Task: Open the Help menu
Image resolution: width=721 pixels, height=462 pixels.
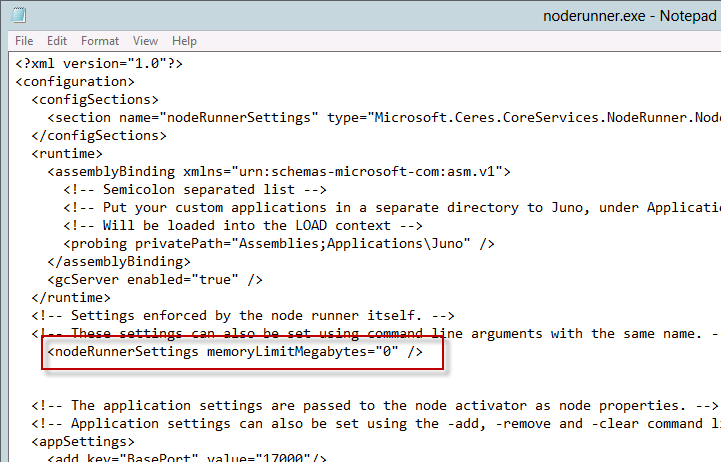Action: 184,41
